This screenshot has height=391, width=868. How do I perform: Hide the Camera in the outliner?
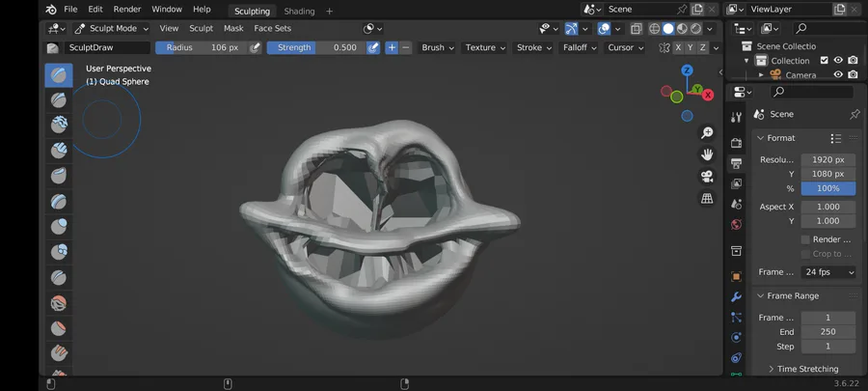(838, 75)
